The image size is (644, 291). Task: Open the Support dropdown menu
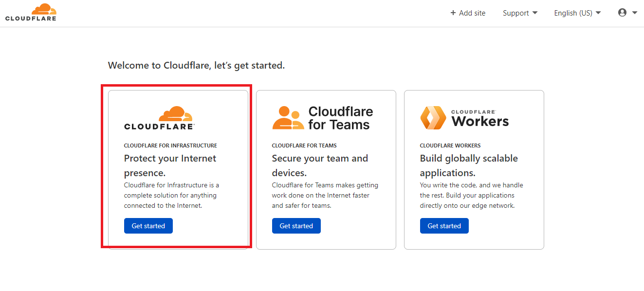point(520,13)
